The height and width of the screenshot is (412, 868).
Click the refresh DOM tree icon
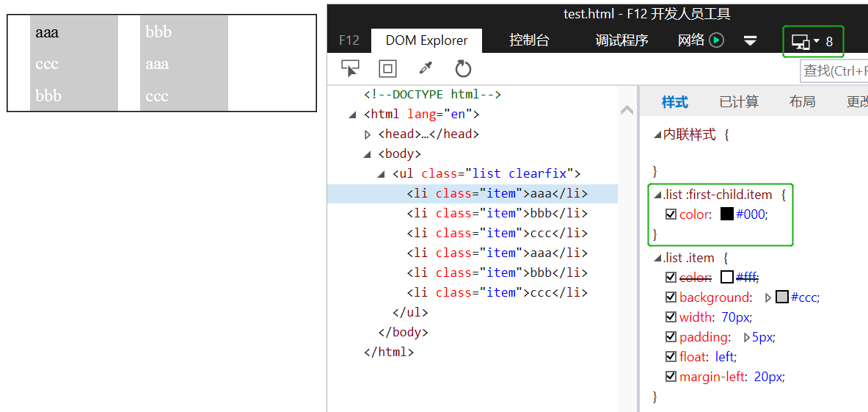pos(463,69)
